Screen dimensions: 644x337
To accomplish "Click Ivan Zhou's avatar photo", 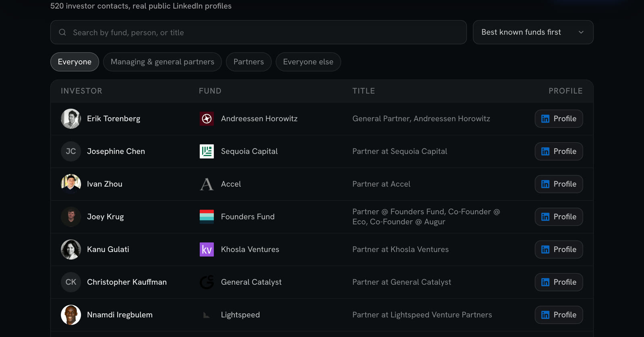I will 71,184.
